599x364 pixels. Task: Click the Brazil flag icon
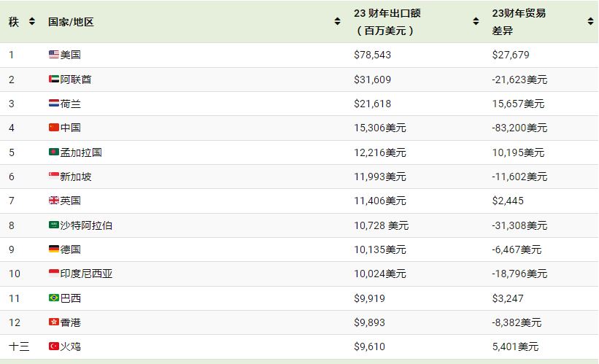tap(53, 298)
